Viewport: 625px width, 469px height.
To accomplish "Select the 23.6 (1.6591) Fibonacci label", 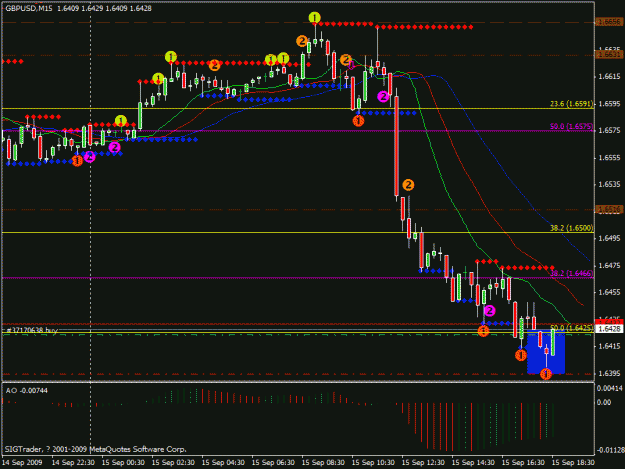I will (571, 104).
